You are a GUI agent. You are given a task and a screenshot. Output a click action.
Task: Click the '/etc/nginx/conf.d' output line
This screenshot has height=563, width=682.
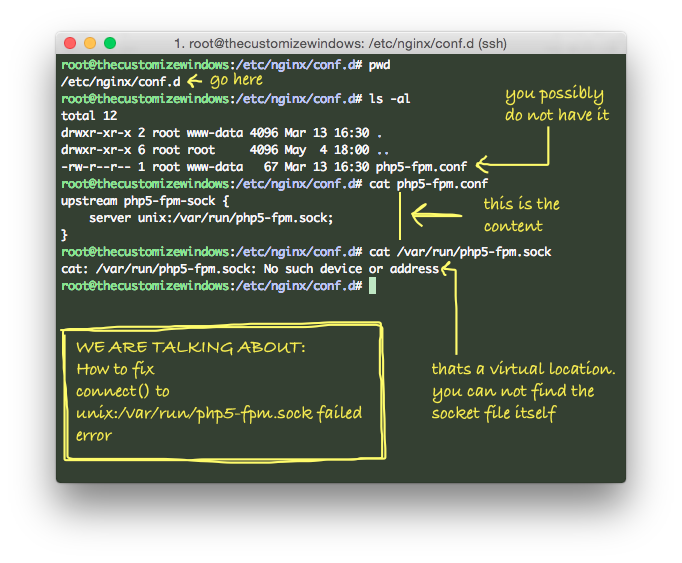click(121, 81)
